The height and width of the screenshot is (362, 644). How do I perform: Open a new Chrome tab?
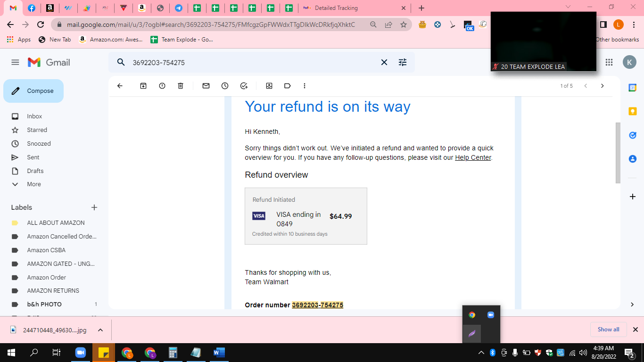[421, 8]
